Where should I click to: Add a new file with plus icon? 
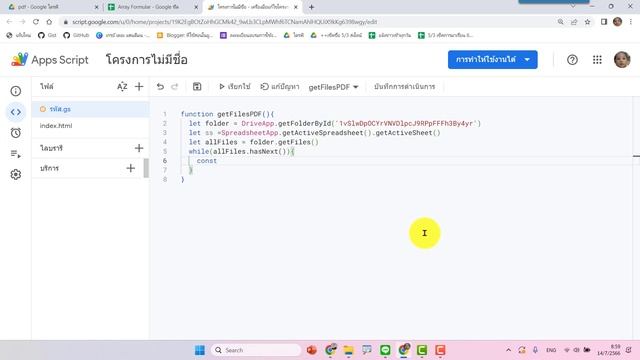click(139, 87)
